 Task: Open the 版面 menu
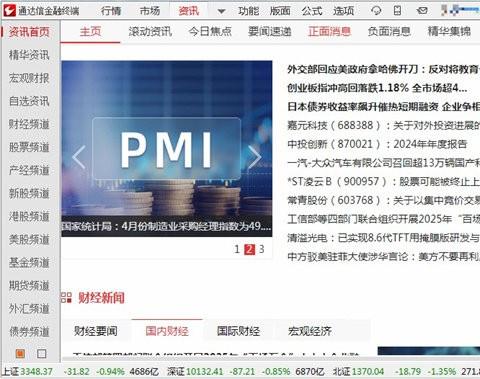(280, 11)
